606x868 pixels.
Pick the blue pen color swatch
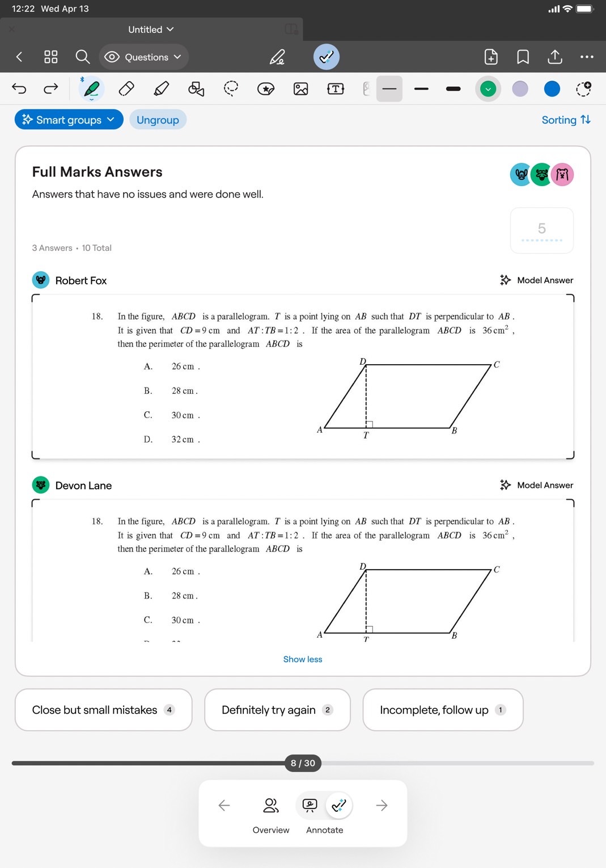tap(552, 89)
